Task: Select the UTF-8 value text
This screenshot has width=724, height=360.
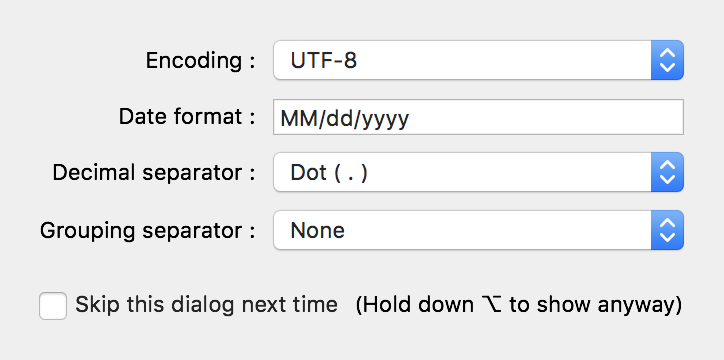Action: [324, 60]
